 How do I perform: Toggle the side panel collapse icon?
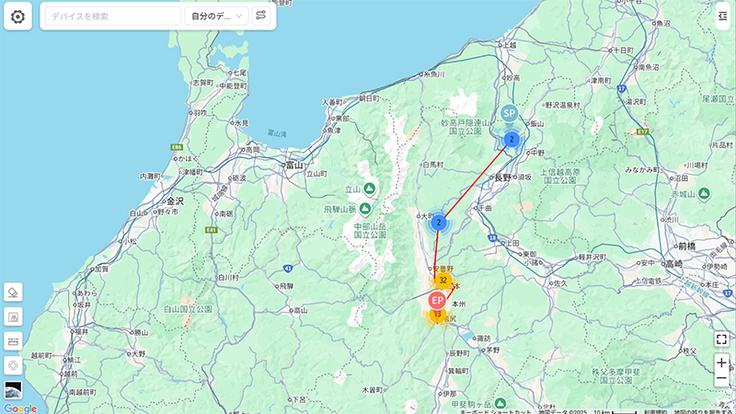tap(722, 16)
